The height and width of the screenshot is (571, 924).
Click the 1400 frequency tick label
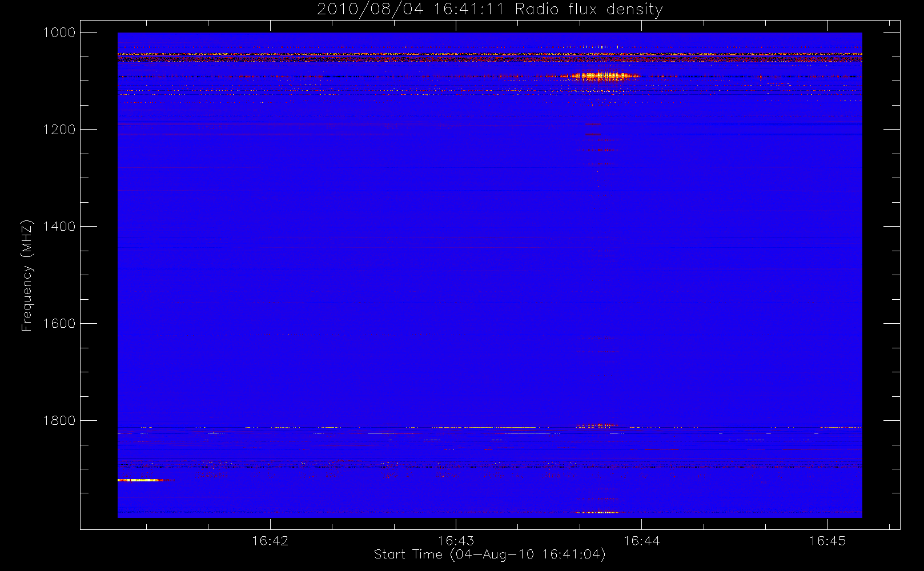[x=59, y=227]
